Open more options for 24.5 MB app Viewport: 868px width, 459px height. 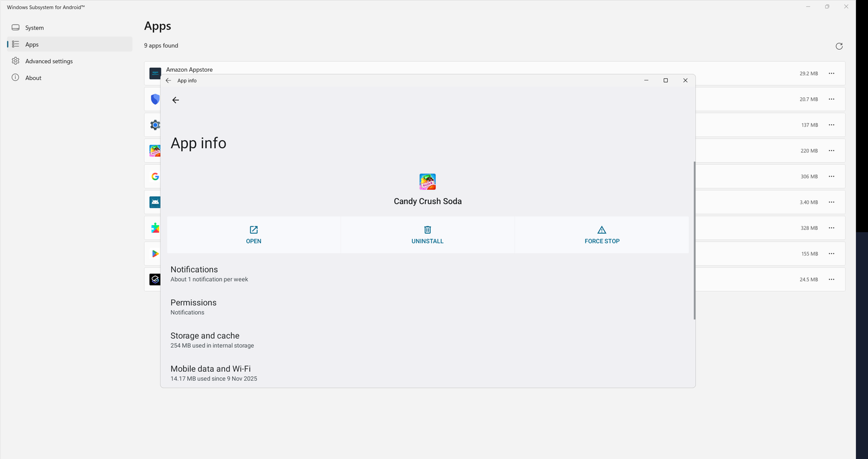[832, 280]
